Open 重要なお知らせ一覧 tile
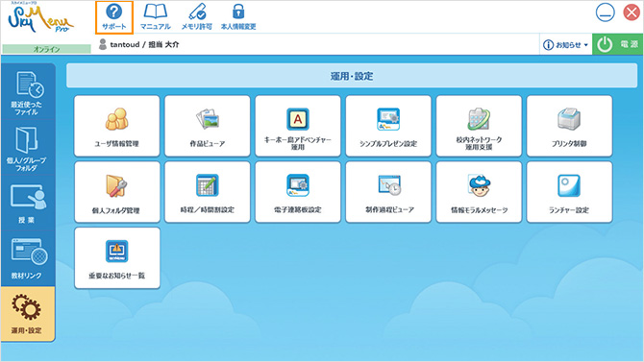644x362 pixels. coord(117,258)
